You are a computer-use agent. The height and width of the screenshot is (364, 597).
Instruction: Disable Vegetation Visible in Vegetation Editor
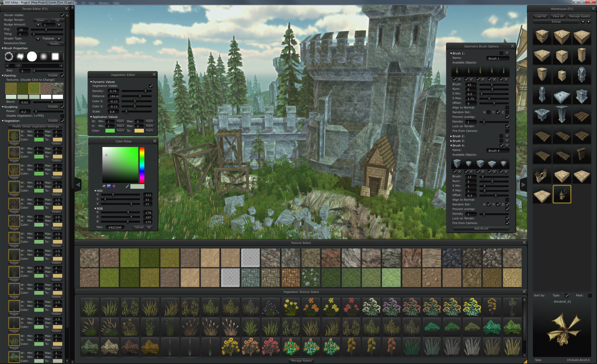(151, 86)
